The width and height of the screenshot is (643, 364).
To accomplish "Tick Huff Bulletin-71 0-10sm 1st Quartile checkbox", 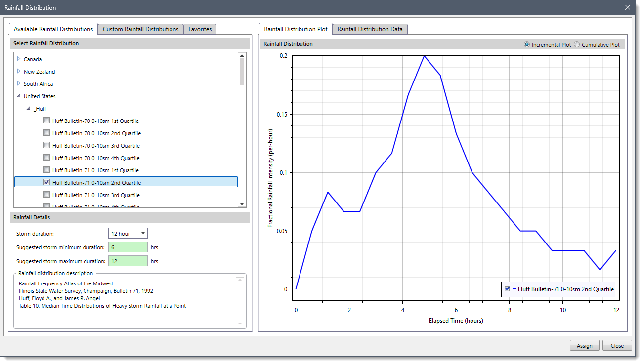I will [46, 170].
